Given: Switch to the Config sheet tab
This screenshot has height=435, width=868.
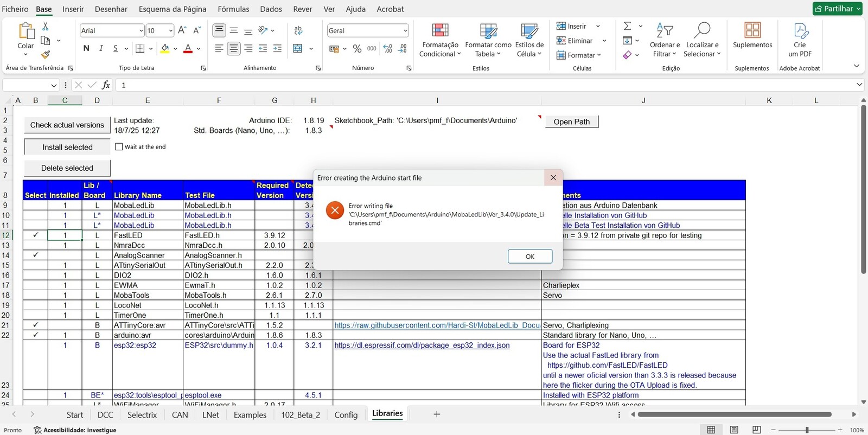Looking at the screenshot, I should (346, 415).
